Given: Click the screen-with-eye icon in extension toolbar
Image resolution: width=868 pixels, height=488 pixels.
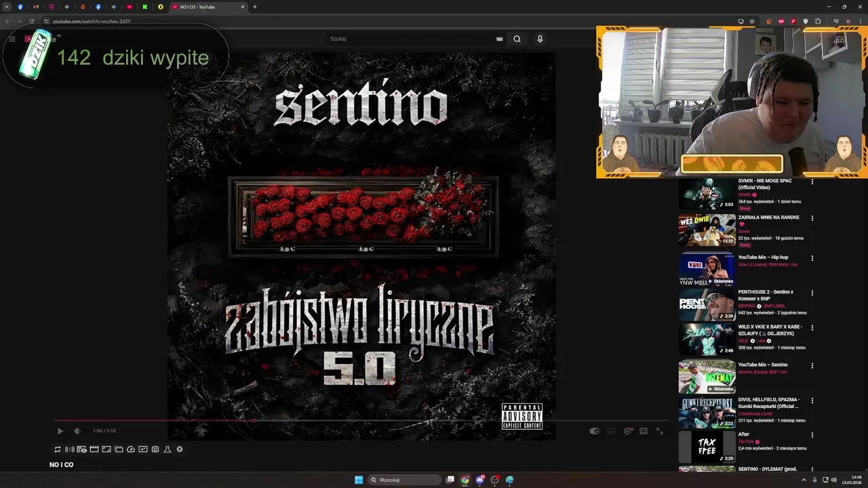Looking at the screenshot, I should pos(81,449).
